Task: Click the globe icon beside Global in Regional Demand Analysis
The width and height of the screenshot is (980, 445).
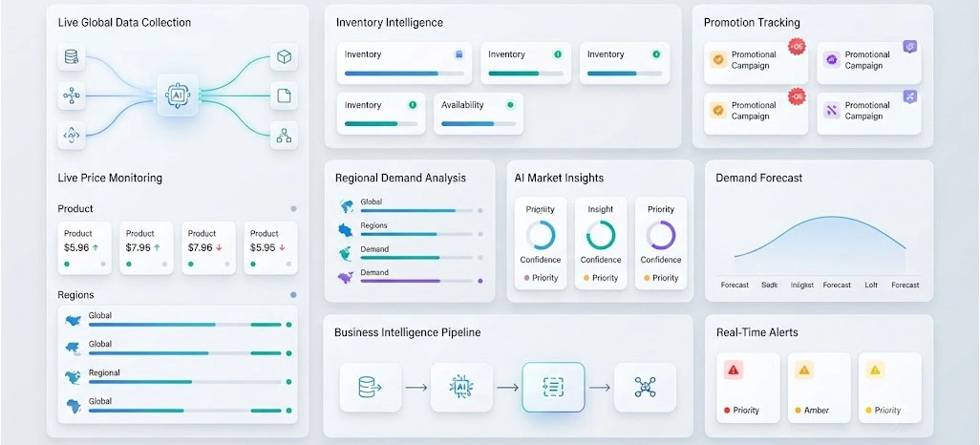Action: [347, 205]
